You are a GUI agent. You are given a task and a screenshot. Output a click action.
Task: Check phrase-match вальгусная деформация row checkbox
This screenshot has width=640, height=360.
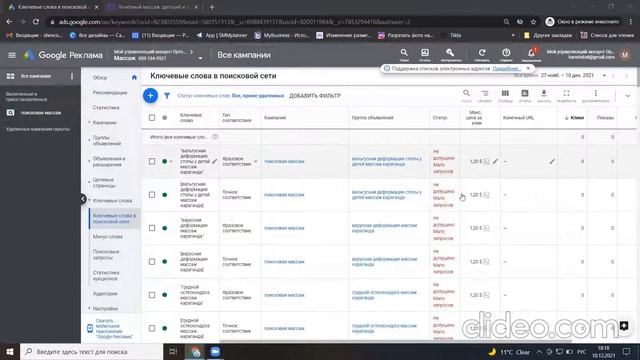(x=152, y=161)
